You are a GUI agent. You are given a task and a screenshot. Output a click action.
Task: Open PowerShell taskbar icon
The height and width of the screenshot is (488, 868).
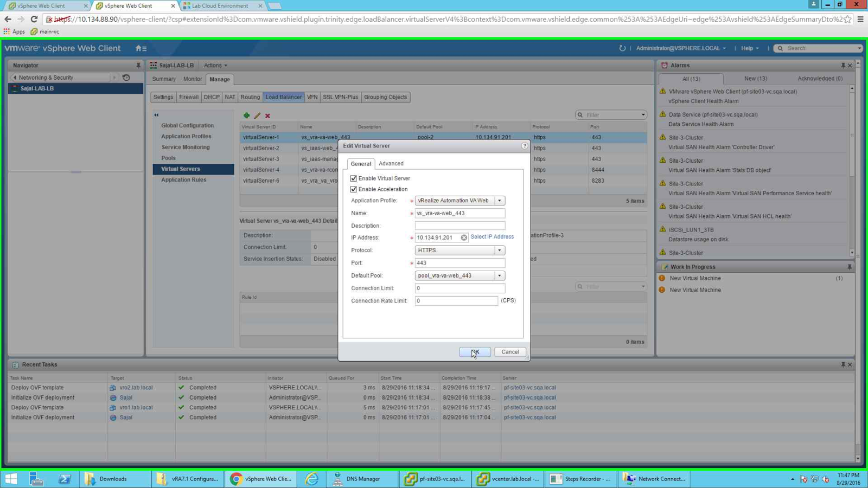pyautogui.click(x=65, y=479)
